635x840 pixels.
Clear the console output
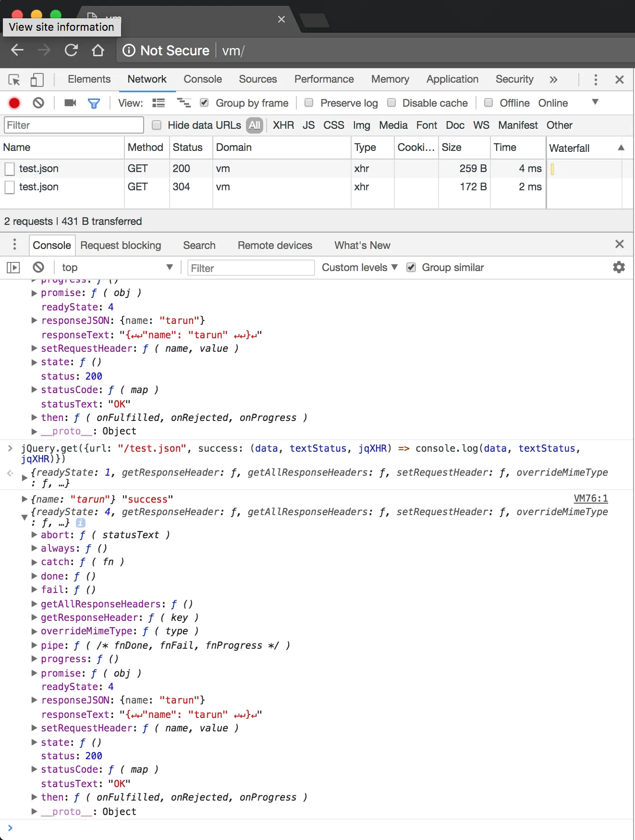tap(38, 267)
